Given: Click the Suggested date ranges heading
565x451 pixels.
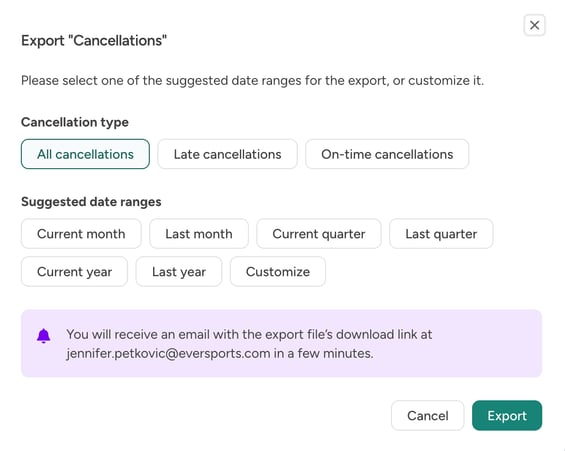Looking at the screenshot, I should coord(91,202).
